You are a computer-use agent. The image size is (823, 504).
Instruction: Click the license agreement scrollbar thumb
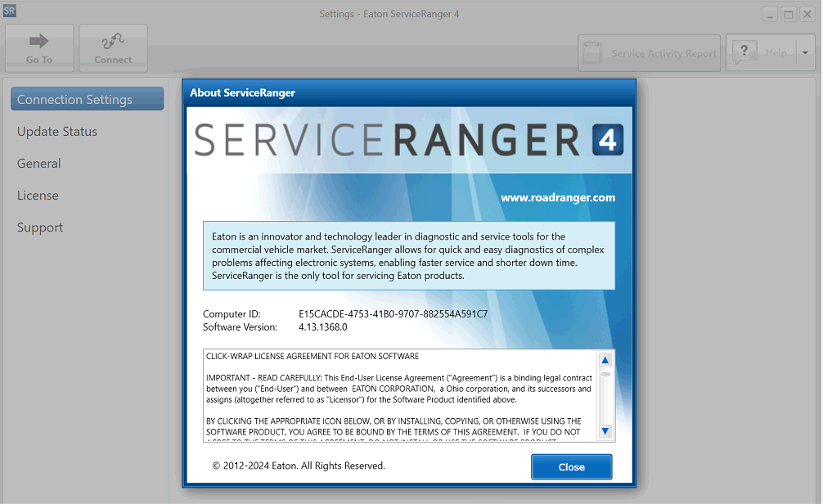(x=605, y=374)
